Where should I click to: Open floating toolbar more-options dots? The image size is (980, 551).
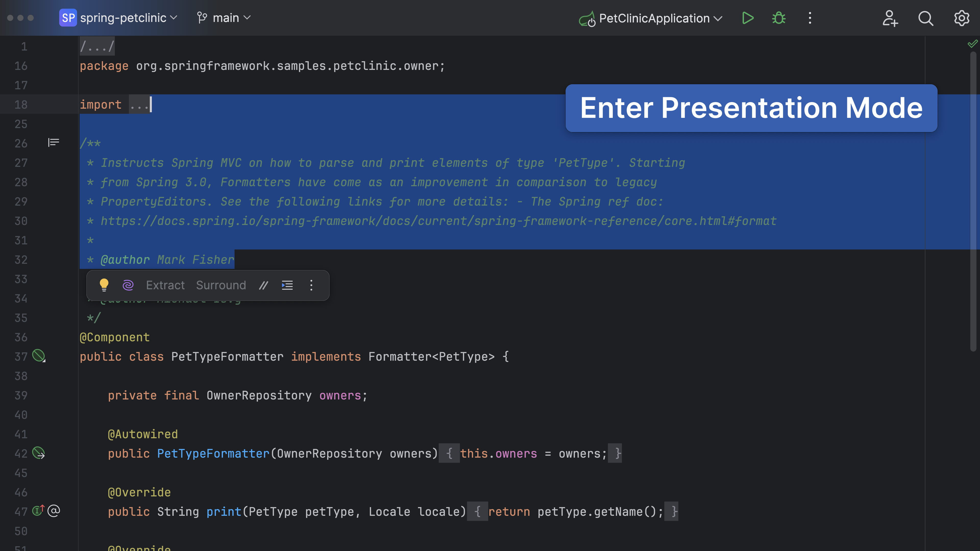pyautogui.click(x=311, y=285)
